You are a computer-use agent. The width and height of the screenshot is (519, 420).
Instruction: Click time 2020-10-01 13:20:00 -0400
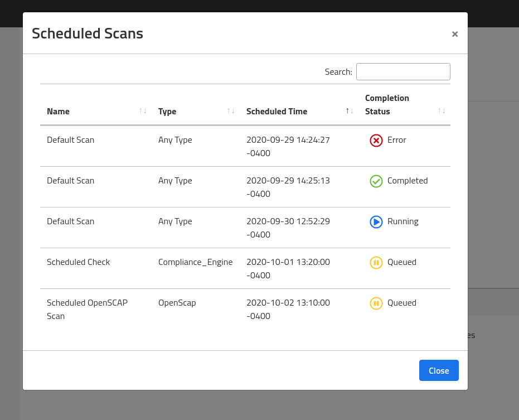288,269
